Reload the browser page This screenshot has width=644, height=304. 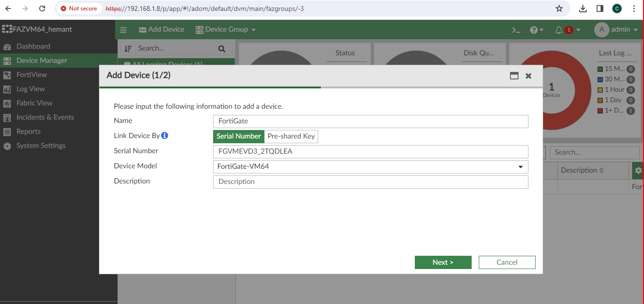click(x=42, y=9)
